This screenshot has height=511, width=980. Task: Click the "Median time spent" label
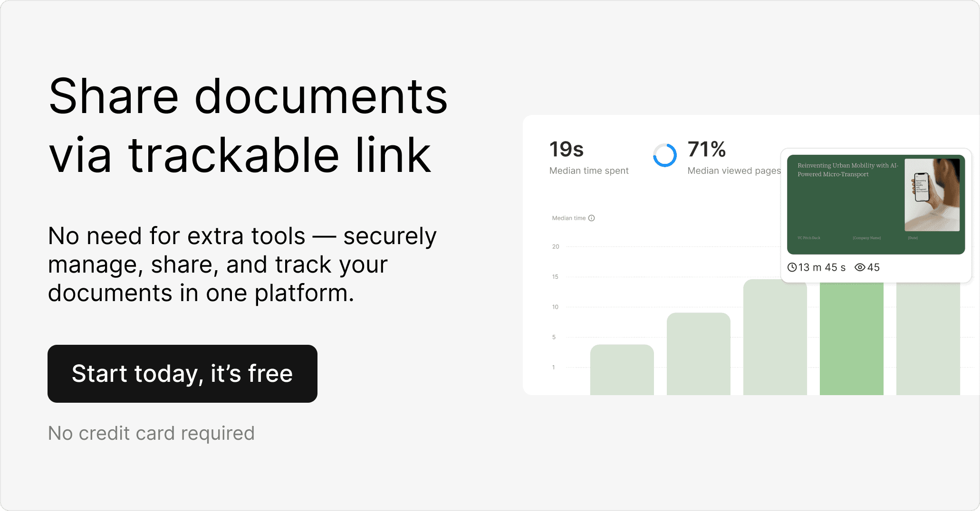coord(589,170)
